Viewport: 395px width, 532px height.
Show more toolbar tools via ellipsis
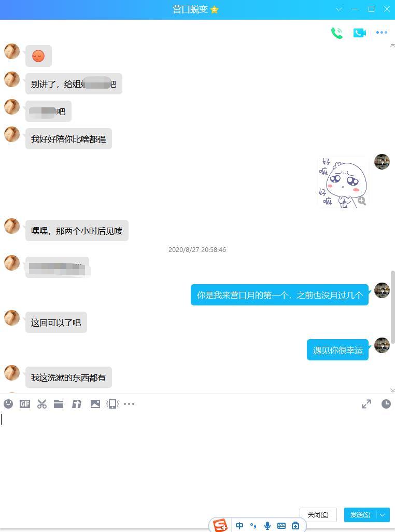point(129,404)
